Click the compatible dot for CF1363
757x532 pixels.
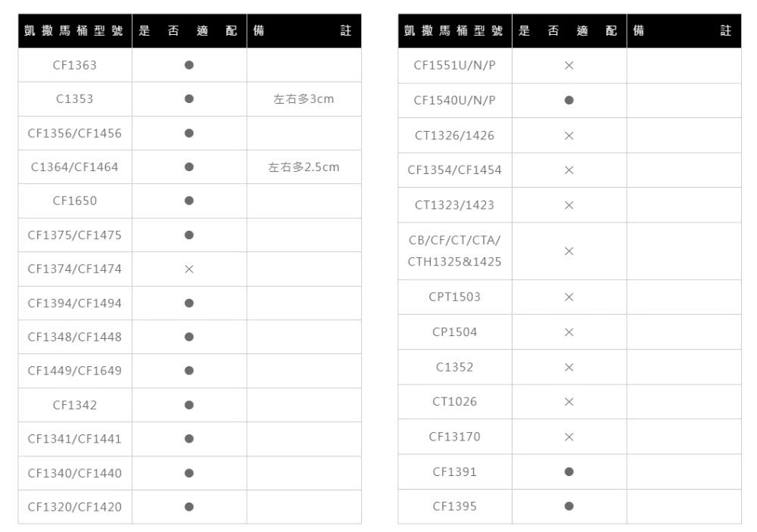point(189,65)
